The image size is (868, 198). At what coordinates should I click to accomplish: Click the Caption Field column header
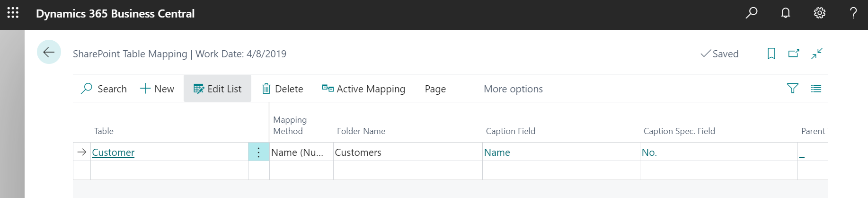point(510,131)
